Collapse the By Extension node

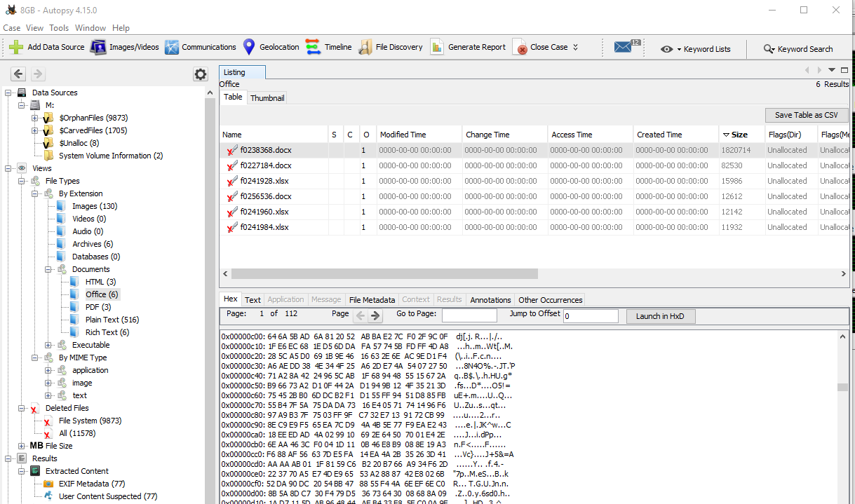click(x=35, y=193)
